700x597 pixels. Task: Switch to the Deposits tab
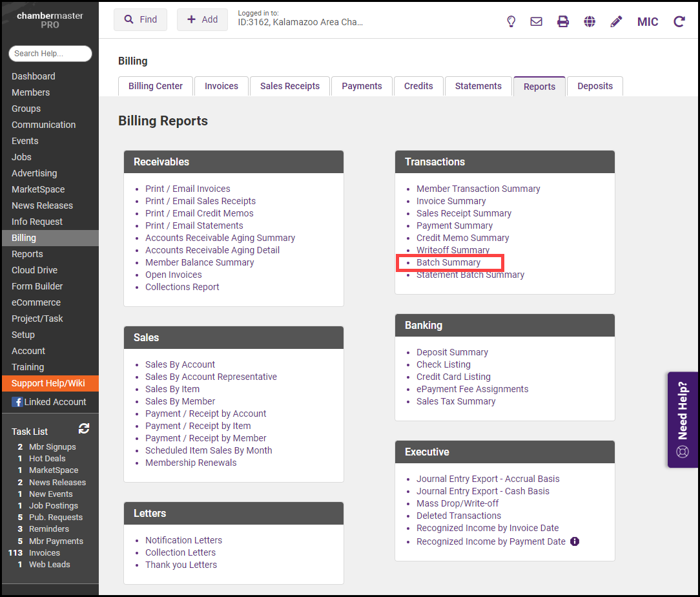(x=595, y=86)
